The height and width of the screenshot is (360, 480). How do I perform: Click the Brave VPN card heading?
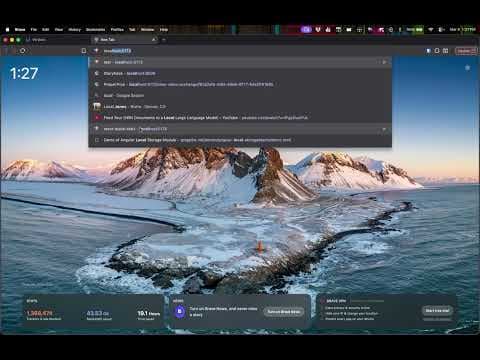335,301
